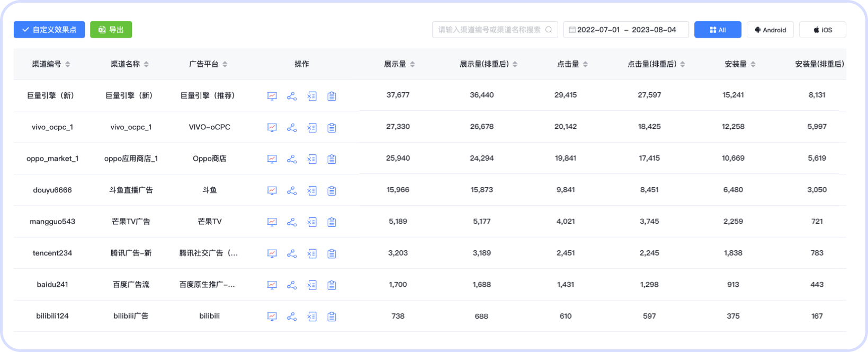The height and width of the screenshot is (352, 868).
Task: Switch to the Android platform filter
Action: click(x=770, y=30)
